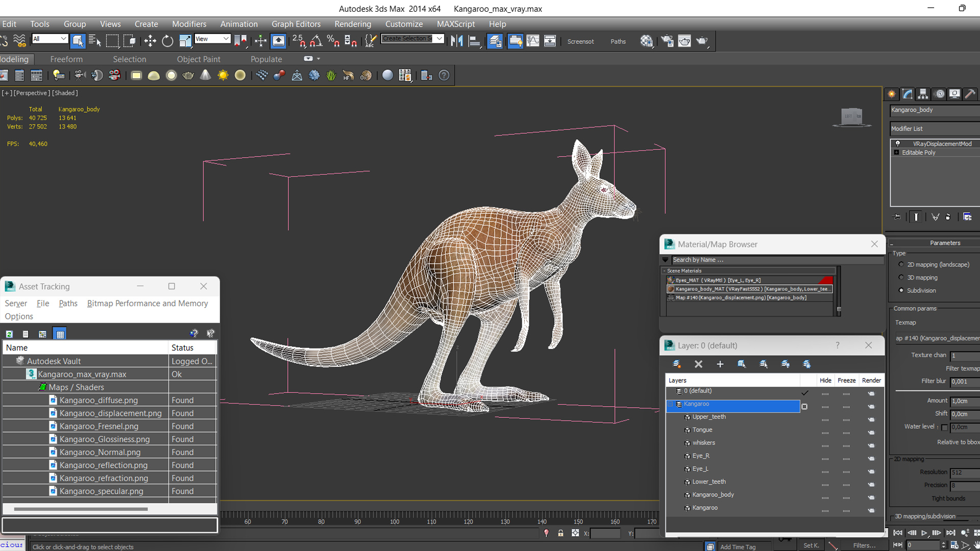The height and width of the screenshot is (551, 980).
Task: Switch to the Freeform ribbon tab
Action: pyautogui.click(x=66, y=59)
